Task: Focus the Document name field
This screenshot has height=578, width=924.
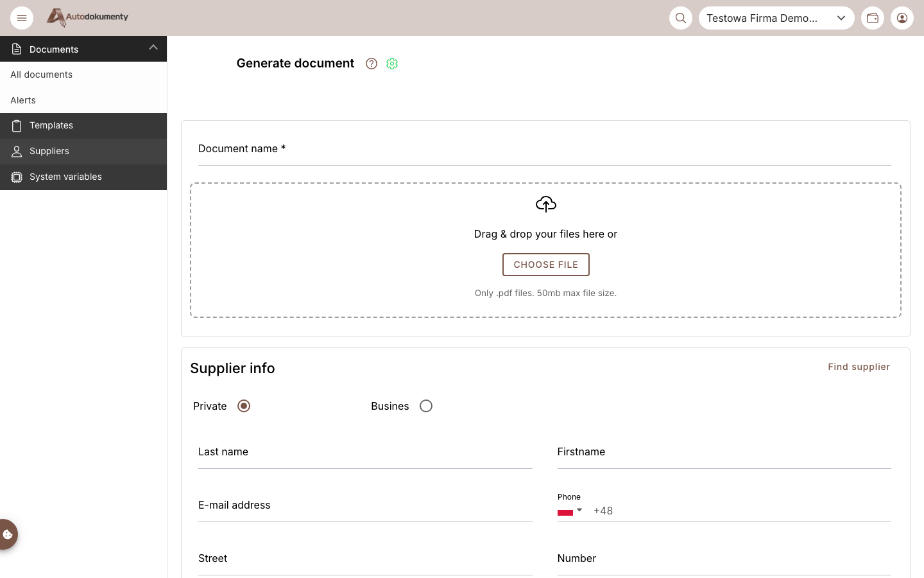Action: point(545,150)
